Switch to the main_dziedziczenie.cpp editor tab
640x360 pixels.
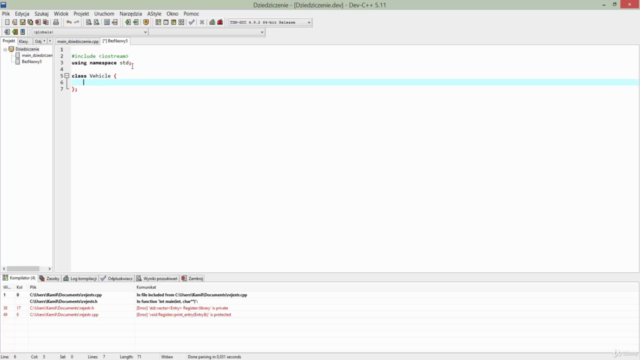click(x=78, y=41)
